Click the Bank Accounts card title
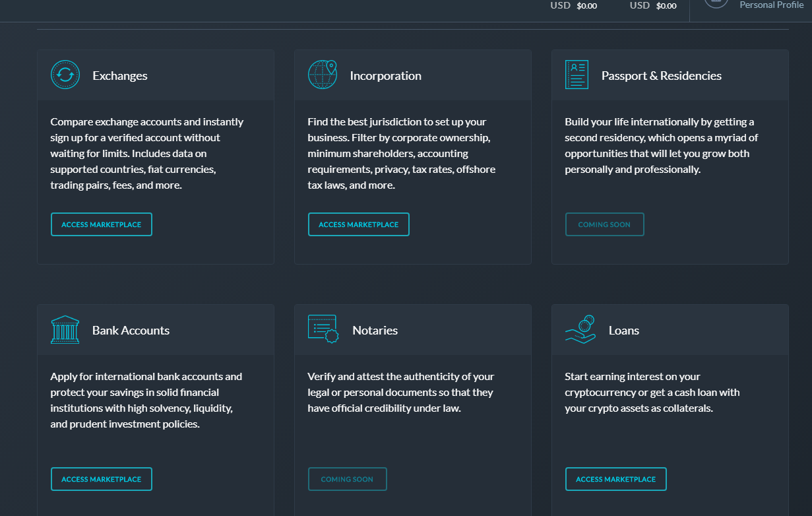Viewport: 812px width, 516px height. pyautogui.click(x=131, y=330)
